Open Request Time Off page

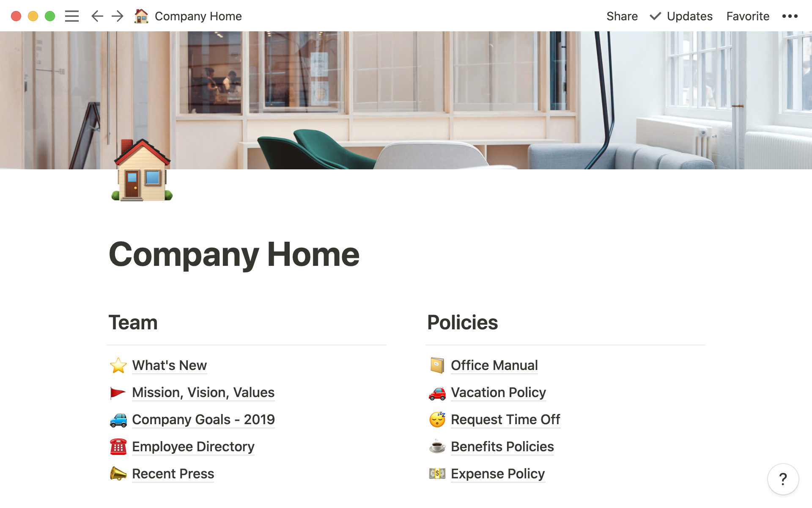point(505,419)
